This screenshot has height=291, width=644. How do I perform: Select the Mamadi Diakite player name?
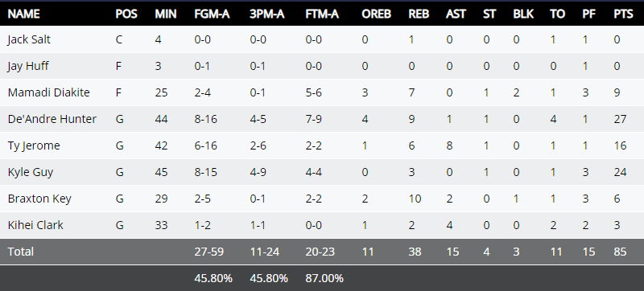point(48,92)
